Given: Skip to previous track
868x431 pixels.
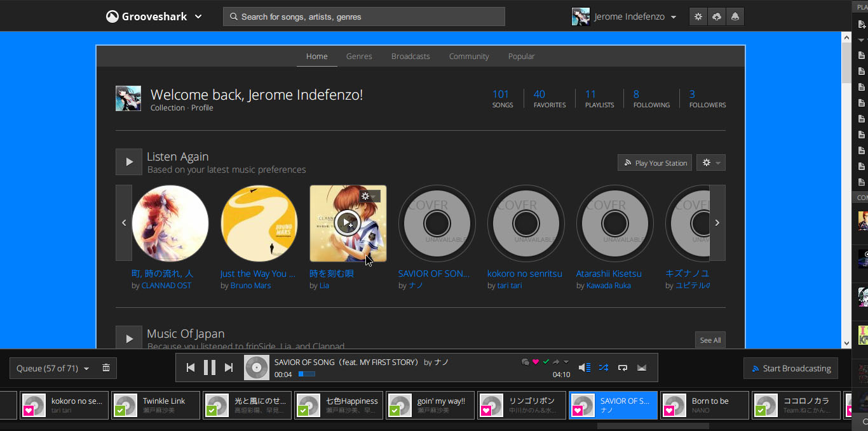Looking at the screenshot, I should pyautogui.click(x=191, y=368).
